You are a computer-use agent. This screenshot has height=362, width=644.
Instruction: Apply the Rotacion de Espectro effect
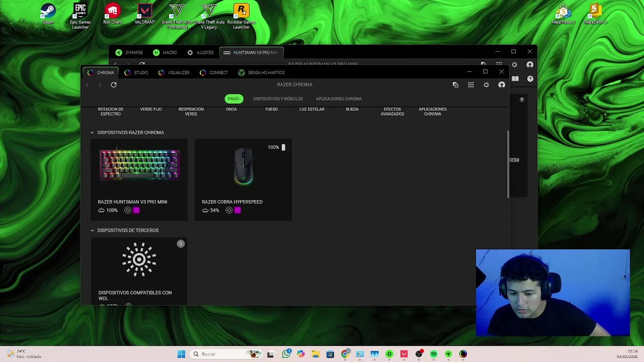tap(110, 111)
